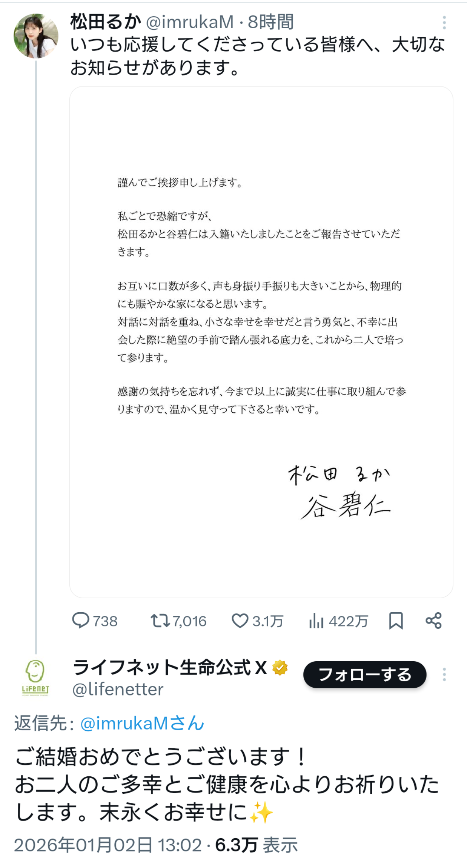The image size is (467, 868).
Task: Open view analytics bar chart icon
Action: coord(316,620)
